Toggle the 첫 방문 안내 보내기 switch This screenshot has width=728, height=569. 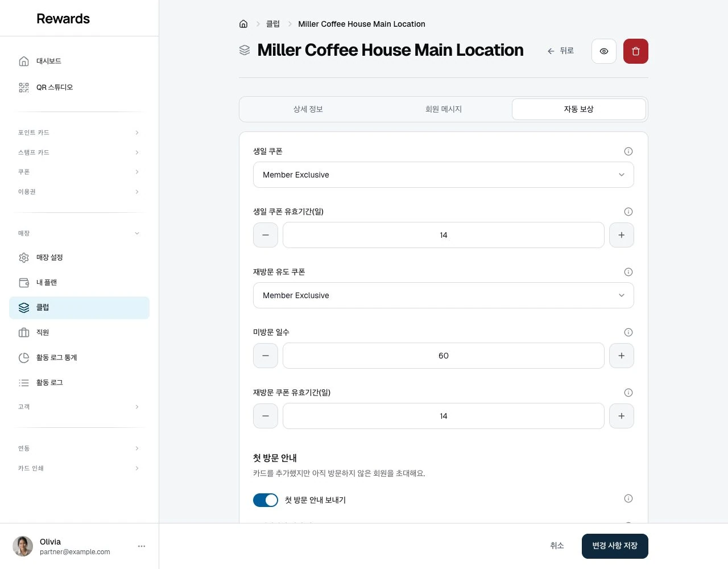(x=266, y=500)
